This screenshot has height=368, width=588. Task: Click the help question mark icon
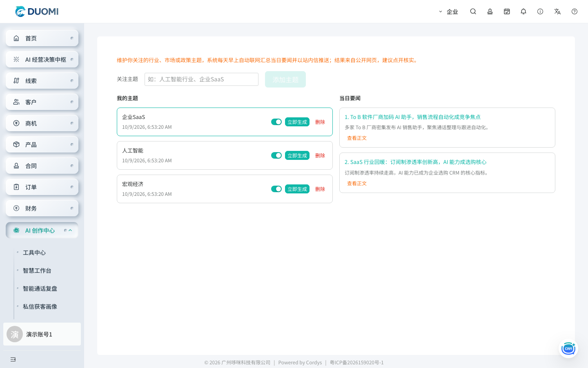click(575, 11)
